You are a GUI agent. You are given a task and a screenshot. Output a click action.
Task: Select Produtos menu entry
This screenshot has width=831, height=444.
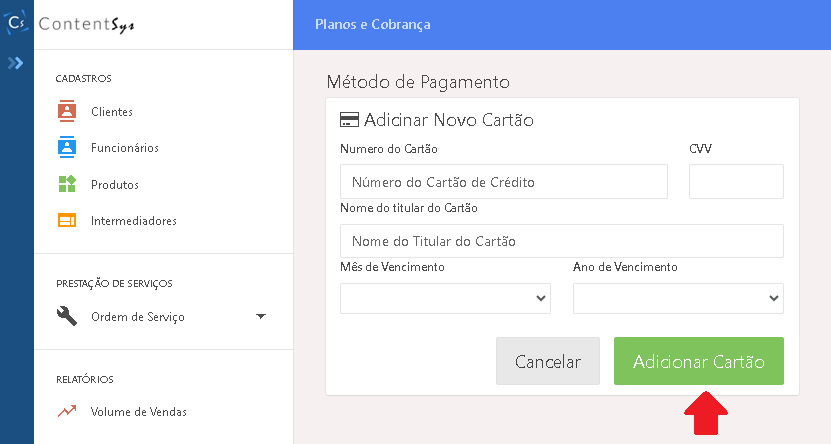(114, 185)
